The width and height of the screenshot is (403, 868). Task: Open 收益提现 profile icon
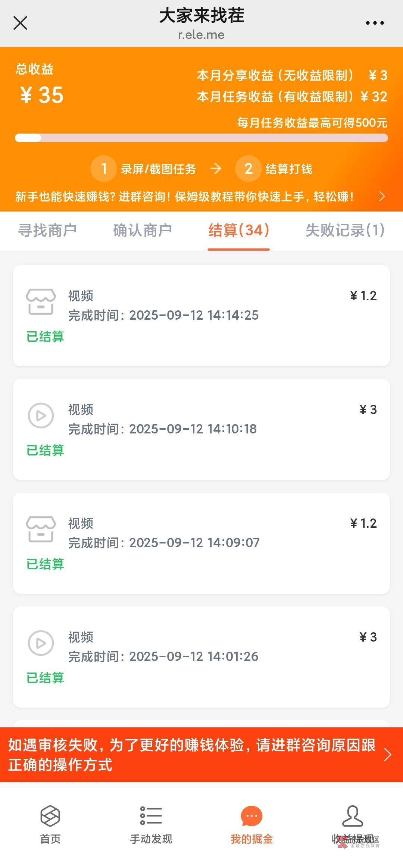[353, 816]
